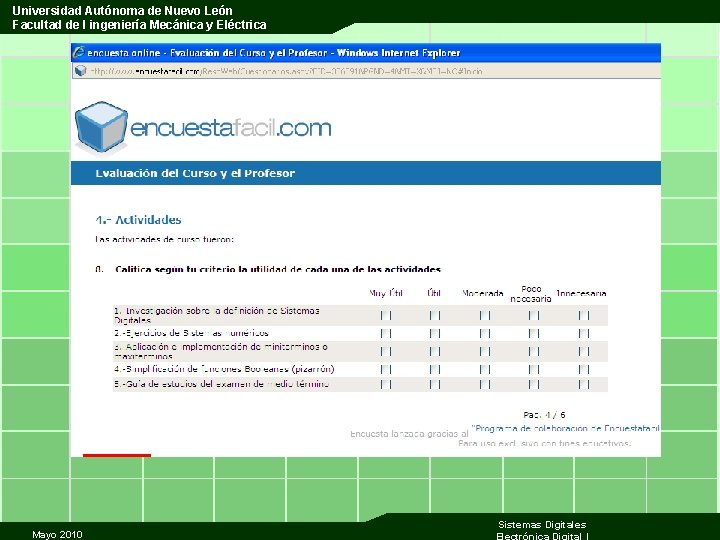Screen dimensions: 720x540
Task: Click the encuestafacil.com logo text
Action: tap(231, 128)
